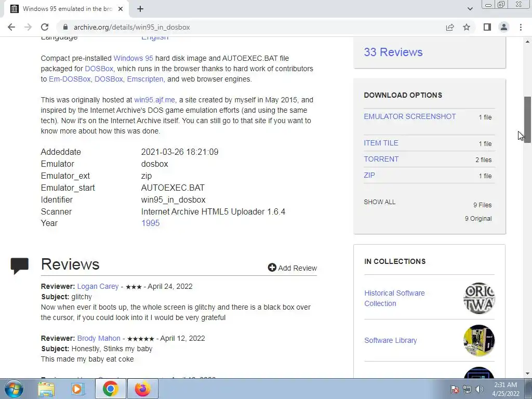Click the DOWNLOAD OPTIONS heading
The image size is (532, 399).
pos(403,96)
